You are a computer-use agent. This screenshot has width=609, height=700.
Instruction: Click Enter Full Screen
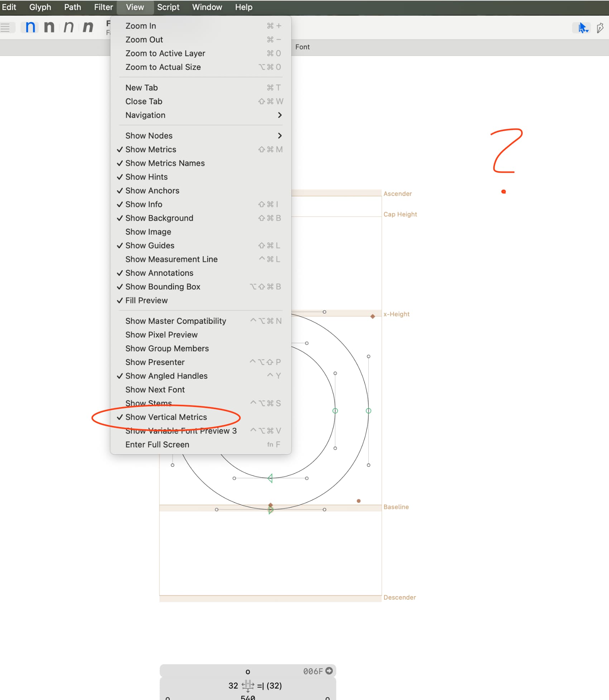(x=157, y=444)
